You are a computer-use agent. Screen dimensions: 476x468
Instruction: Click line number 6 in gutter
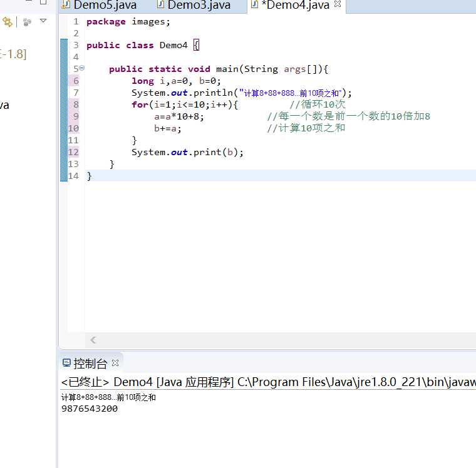[76, 81]
